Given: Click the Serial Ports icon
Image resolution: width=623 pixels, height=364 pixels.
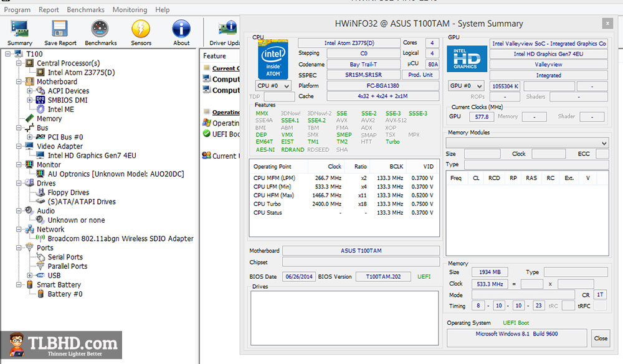Looking at the screenshot, I should (40, 257).
